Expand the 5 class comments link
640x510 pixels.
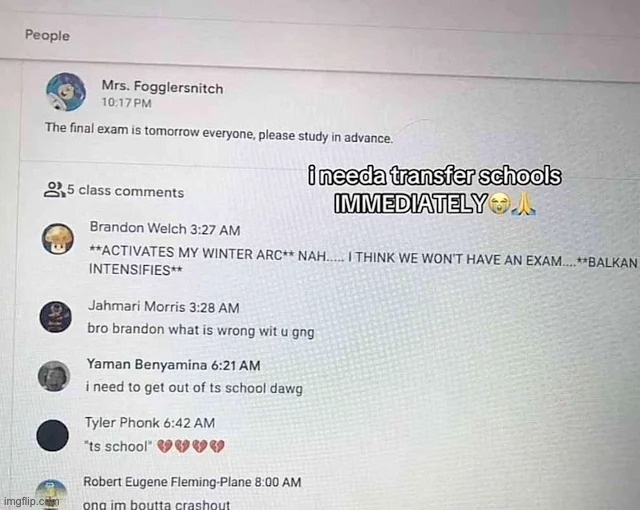click(x=125, y=191)
